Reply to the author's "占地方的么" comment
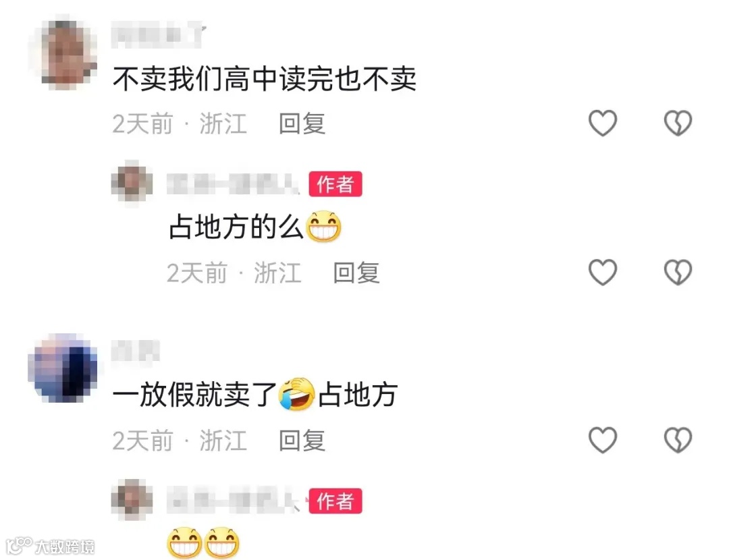The height and width of the screenshot is (560, 729). click(x=356, y=273)
